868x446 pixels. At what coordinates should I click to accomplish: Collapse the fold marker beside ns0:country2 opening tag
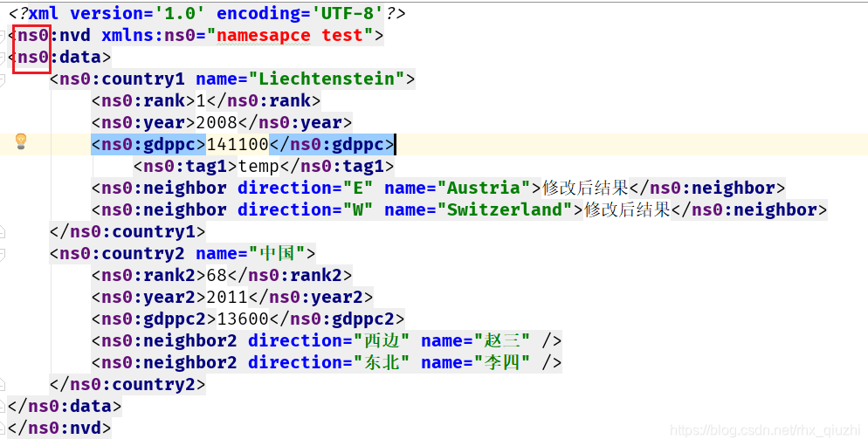(3, 254)
